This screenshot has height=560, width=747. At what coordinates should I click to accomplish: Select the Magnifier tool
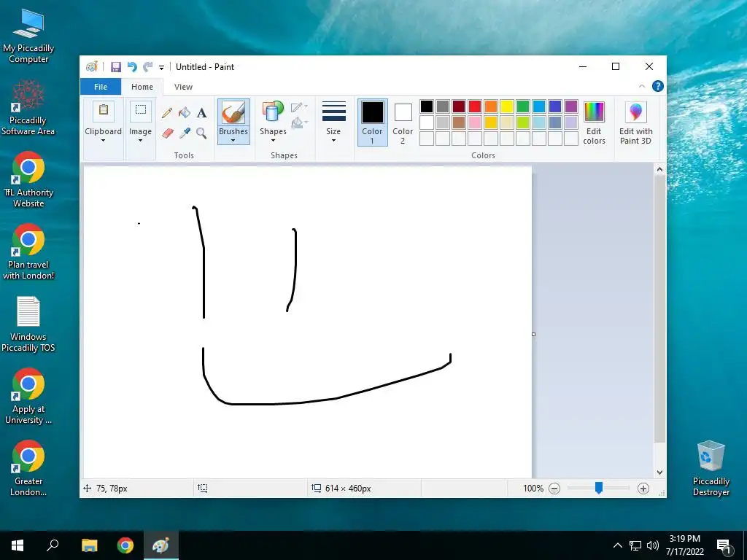point(201,133)
